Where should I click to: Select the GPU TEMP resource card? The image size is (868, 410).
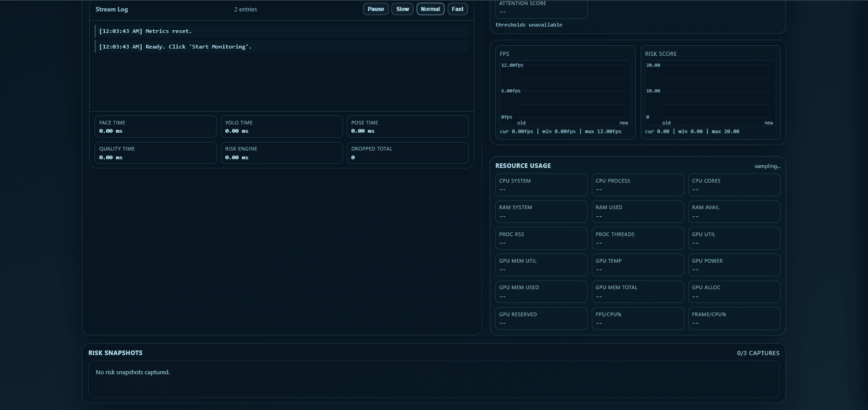tap(638, 265)
